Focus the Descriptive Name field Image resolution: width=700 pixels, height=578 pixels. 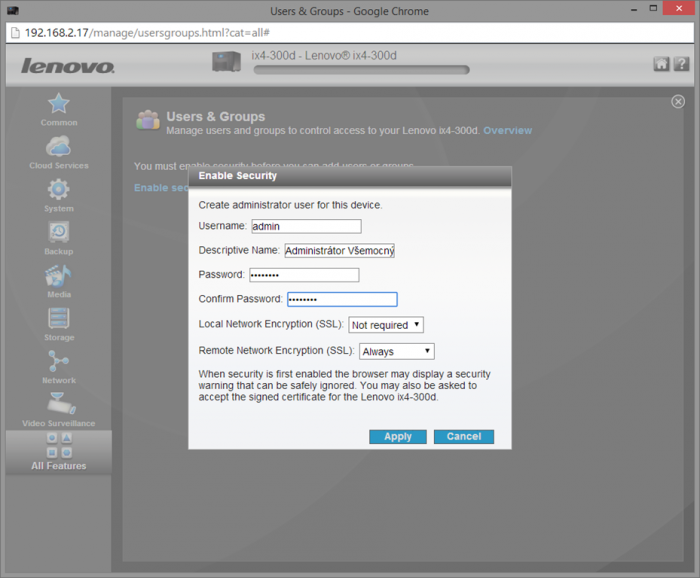tap(339, 250)
